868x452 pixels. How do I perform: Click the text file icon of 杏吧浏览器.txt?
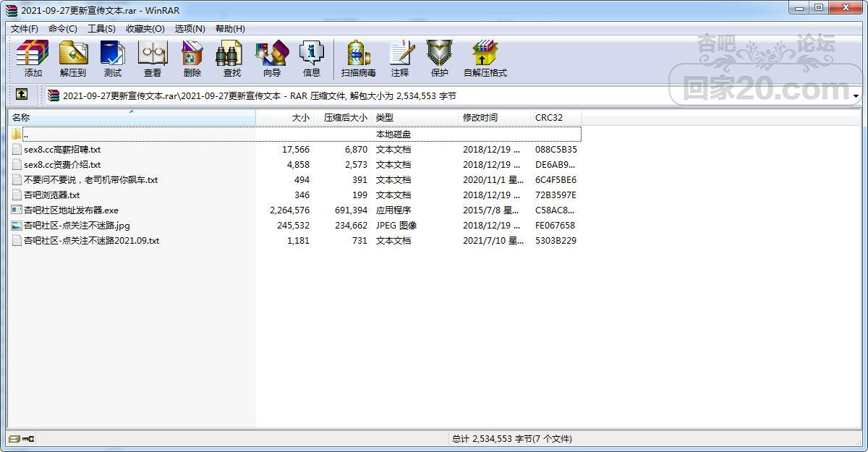pos(17,195)
